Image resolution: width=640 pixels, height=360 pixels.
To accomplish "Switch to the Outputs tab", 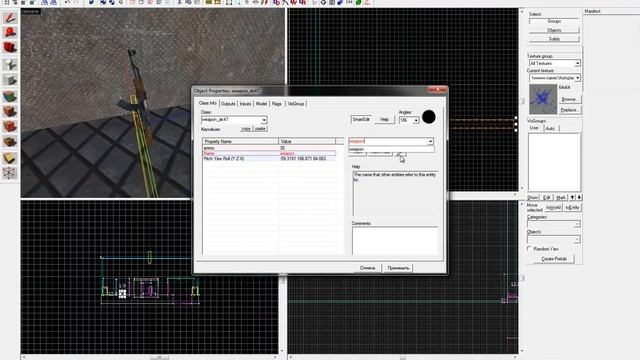I will click(x=228, y=104).
